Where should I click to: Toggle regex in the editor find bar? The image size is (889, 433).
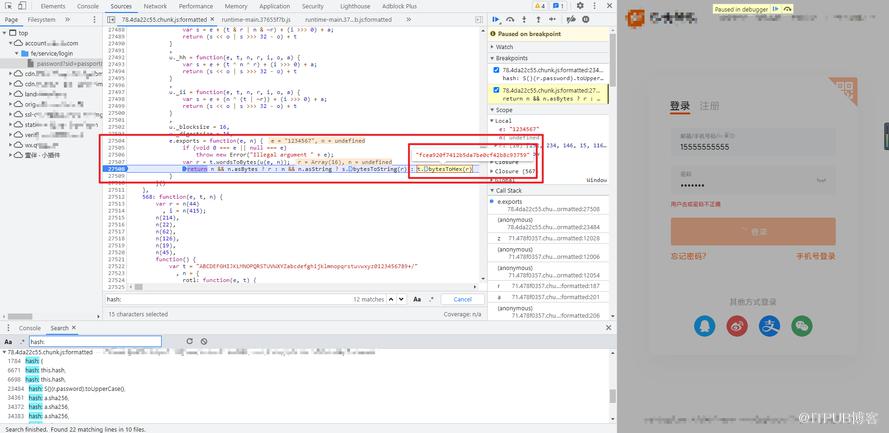(x=431, y=299)
